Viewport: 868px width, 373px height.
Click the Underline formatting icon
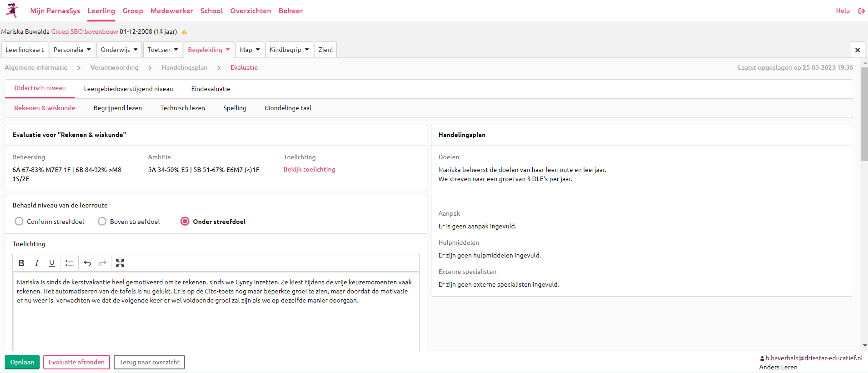point(52,263)
